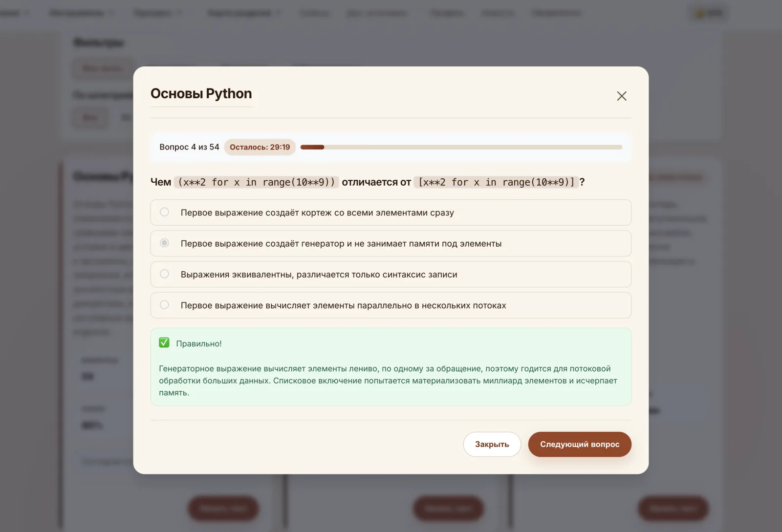The image size is (782, 532).
Task: Go to Следующий вопрос
Action: (x=580, y=444)
